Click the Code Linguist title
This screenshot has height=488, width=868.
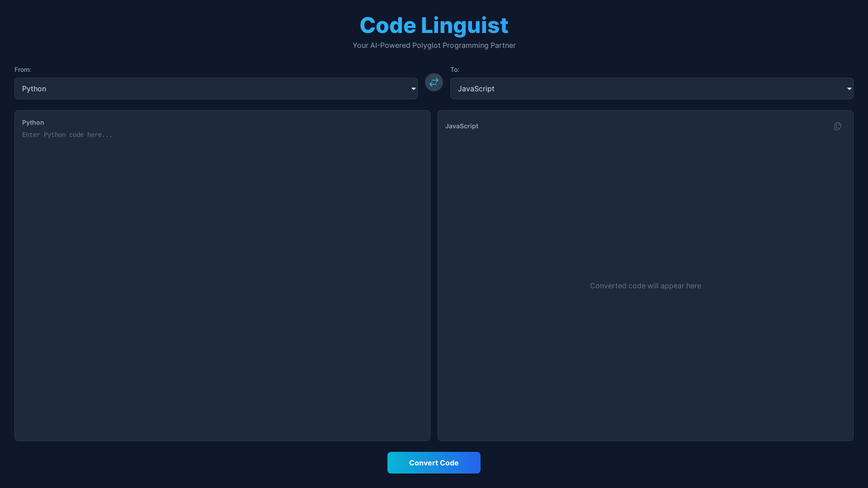click(x=434, y=25)
